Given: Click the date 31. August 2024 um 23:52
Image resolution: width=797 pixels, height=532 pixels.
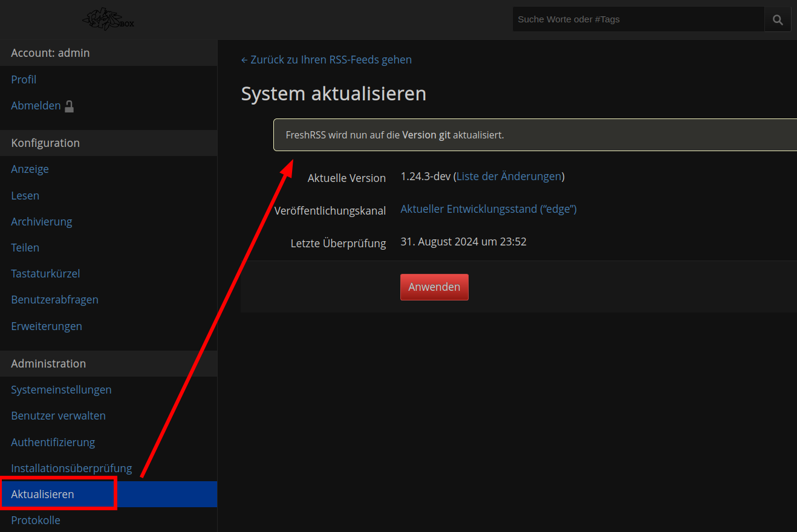Looking at the screenshot, I should [464, 241].
